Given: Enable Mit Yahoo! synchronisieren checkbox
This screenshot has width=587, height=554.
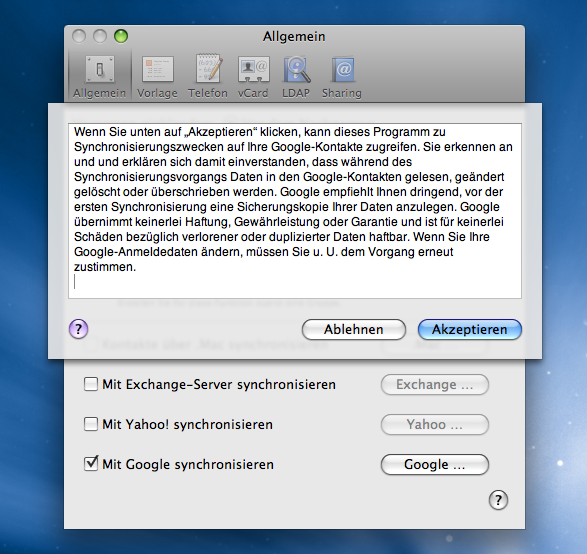Looking at the screenshot, I should pos(91,424).
